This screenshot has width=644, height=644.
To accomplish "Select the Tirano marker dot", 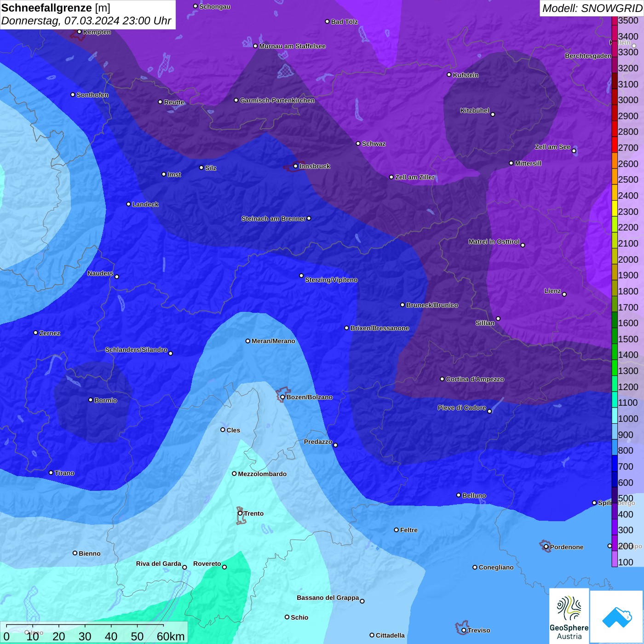I will tap(51, 473).
